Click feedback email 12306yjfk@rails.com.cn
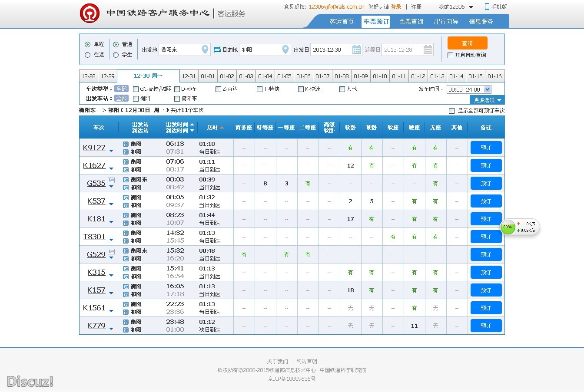The image size is (584, 392). 336,7
